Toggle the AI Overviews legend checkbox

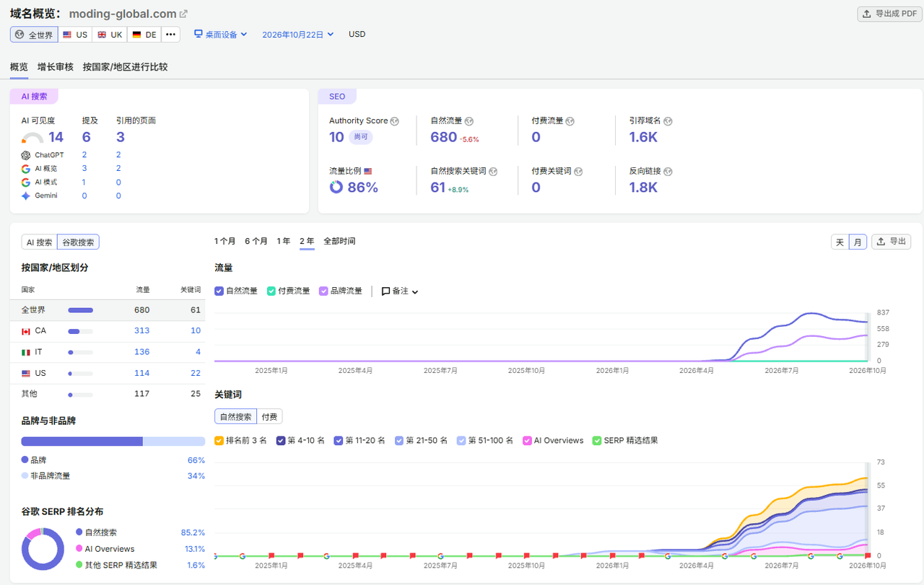click(528, 441)
